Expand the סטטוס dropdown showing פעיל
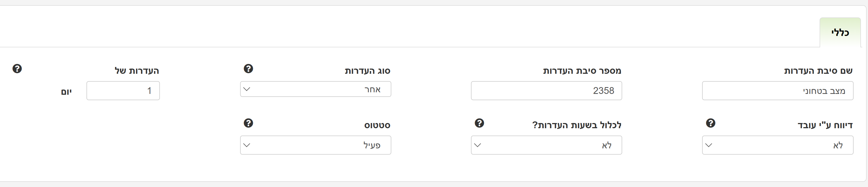 point(315,145)
